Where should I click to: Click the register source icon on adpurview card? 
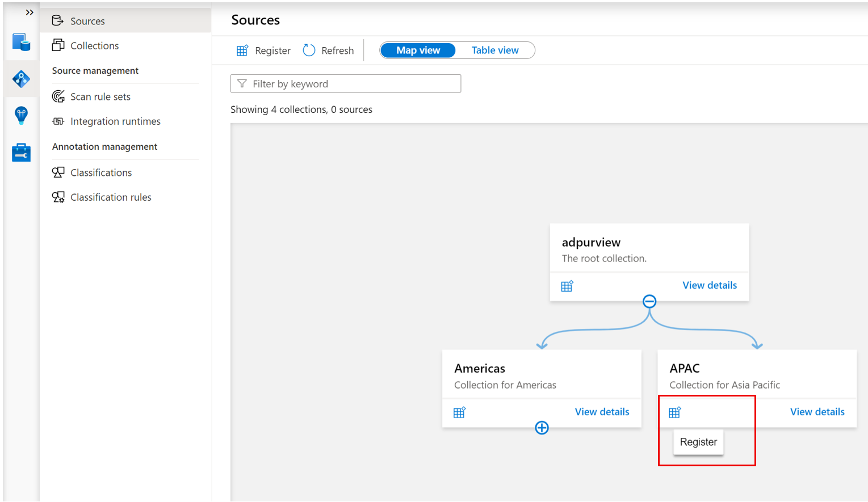click(567, 286)
